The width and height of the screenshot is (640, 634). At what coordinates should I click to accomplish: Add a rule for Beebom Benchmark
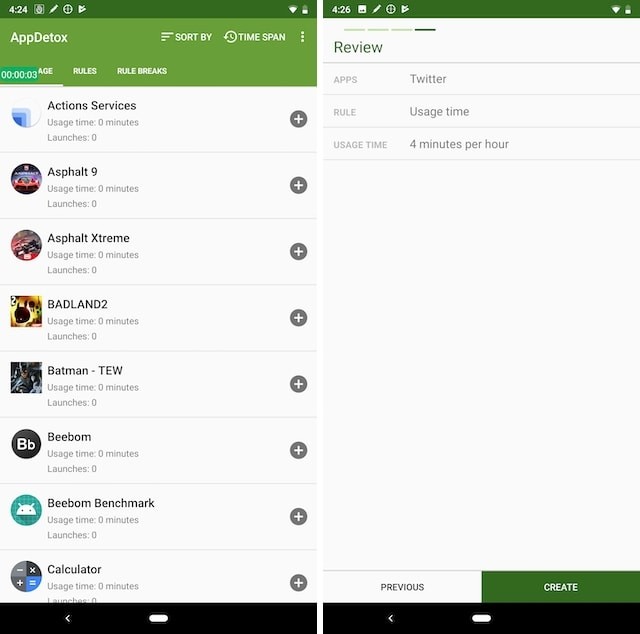tap(298, 516)
